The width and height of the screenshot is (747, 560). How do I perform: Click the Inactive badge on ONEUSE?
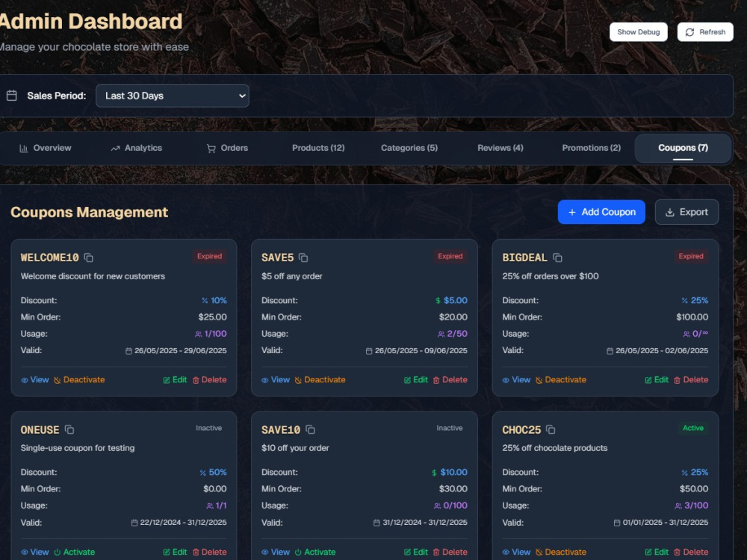(208, 428)
